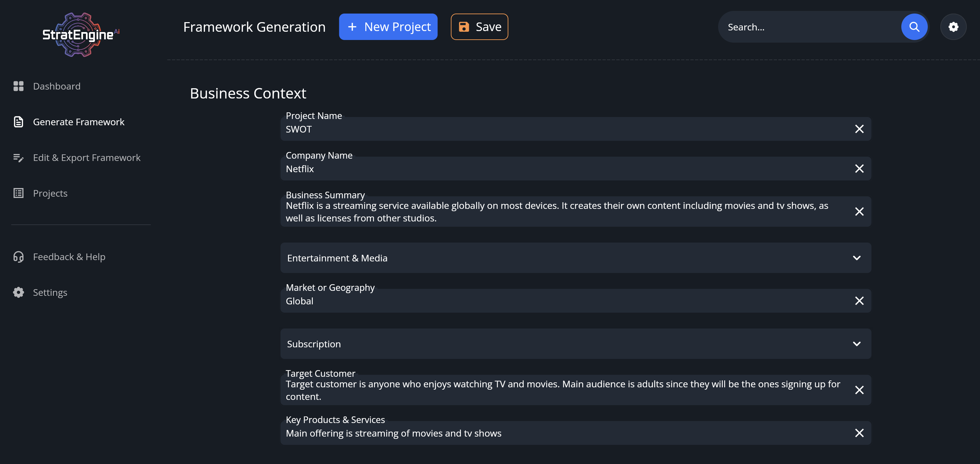Expand the Entertainment & Media dropdown chevron
Image resolution: width=980 pixels, height=464 pixels.
pos(857,258)
